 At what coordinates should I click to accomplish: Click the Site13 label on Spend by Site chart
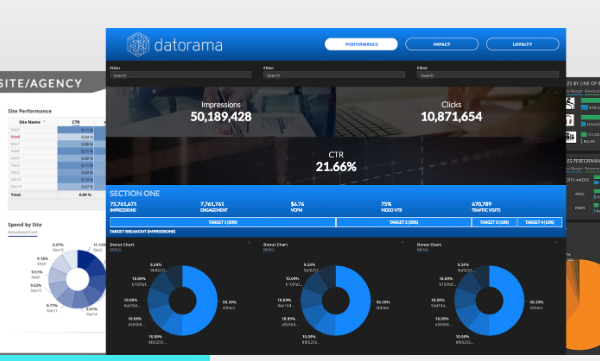[x=58, y=250]
